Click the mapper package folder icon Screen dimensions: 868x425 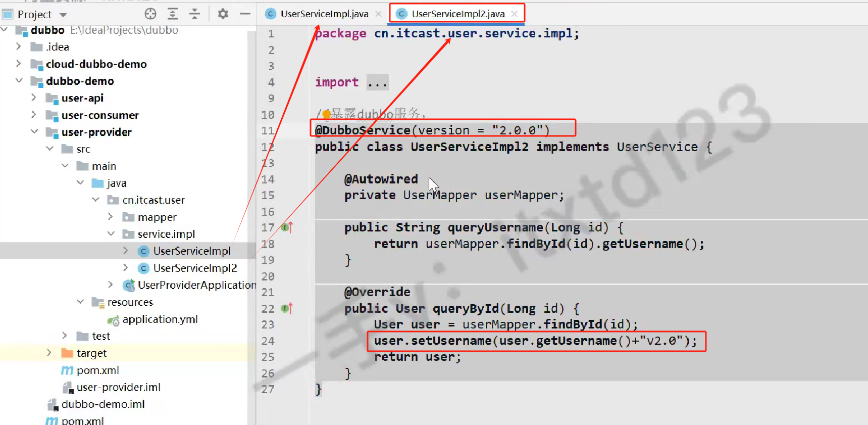(x=129, y=217)
